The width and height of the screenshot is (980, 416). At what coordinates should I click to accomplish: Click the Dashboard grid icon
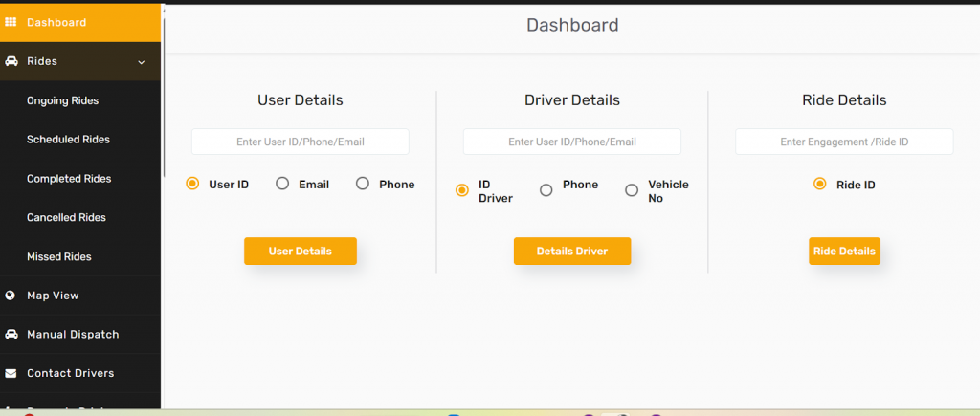tap(11, 22)
